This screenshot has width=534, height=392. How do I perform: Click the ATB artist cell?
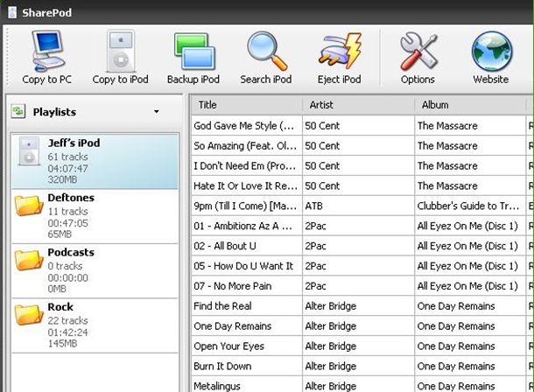click(x=359, y=206)
